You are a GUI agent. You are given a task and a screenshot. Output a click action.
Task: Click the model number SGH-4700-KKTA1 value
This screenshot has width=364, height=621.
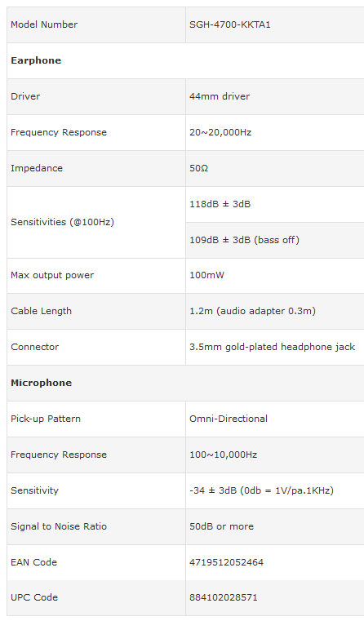click(x=229, y=24)
